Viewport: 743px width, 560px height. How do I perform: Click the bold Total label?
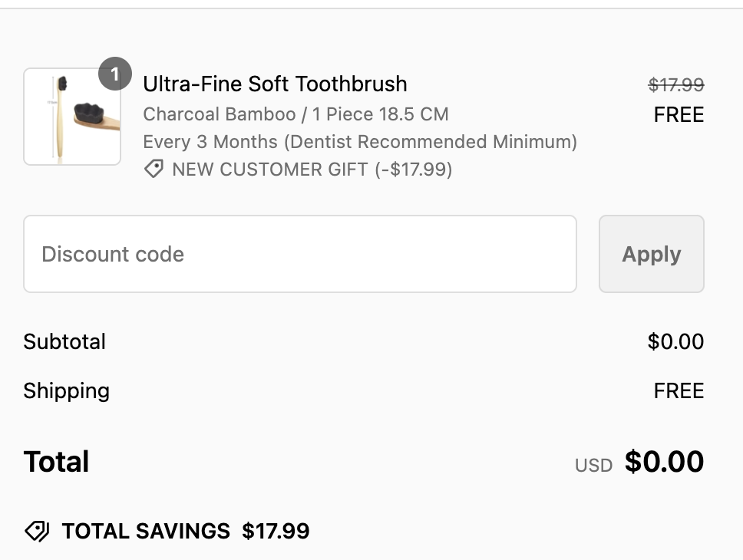coord(56,462)
